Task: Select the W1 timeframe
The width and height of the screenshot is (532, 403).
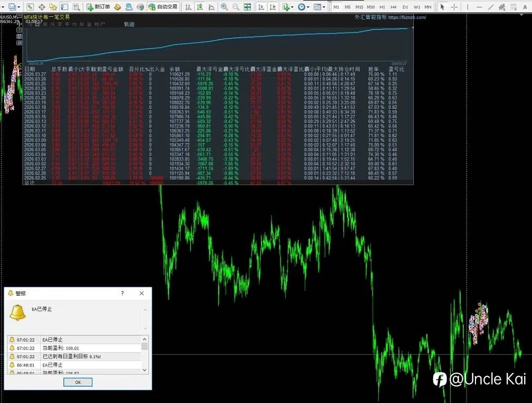Action: [417, 7]
